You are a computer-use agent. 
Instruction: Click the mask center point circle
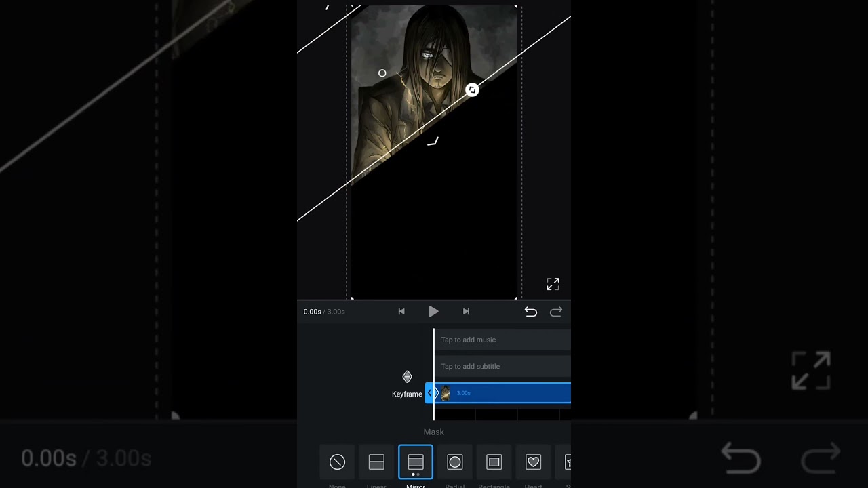tap(382, 73)
